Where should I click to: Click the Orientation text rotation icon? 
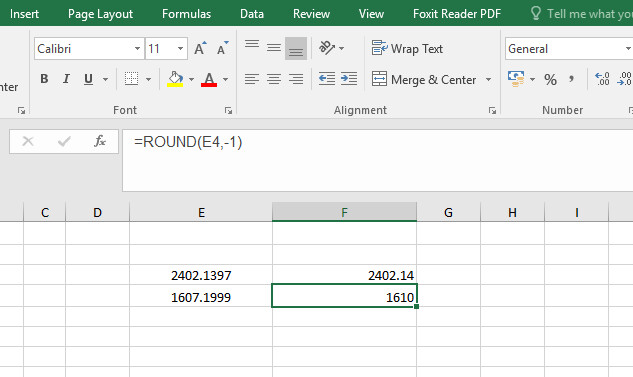327,48
